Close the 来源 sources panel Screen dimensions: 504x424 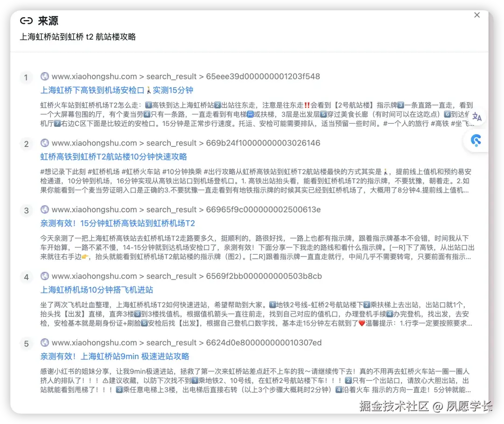(477, 15)
